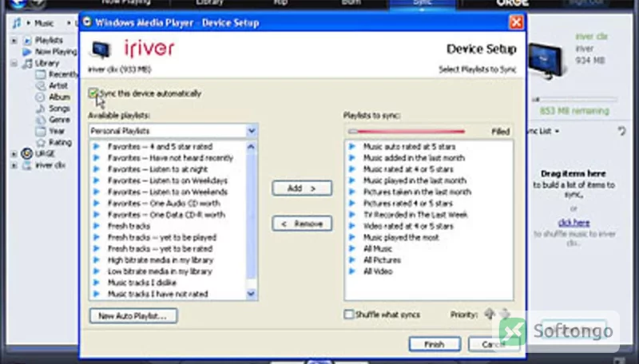Select Fresh tracks -- yet to be rated

click(161, 249)
